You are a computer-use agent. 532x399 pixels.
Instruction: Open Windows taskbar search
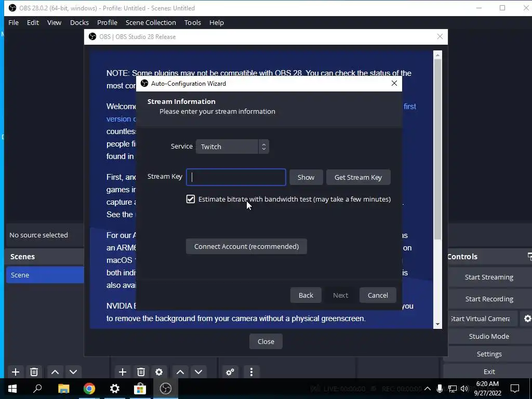coord(37,389)
